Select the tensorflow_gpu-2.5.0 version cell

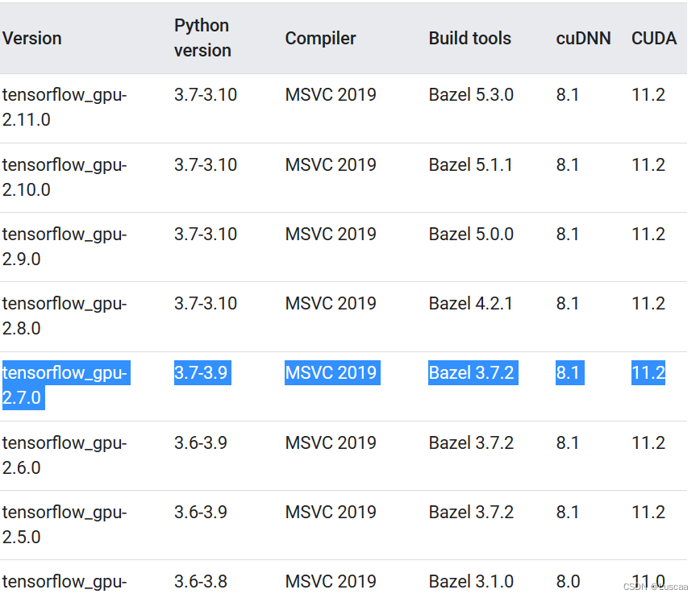tap(65, 525)
